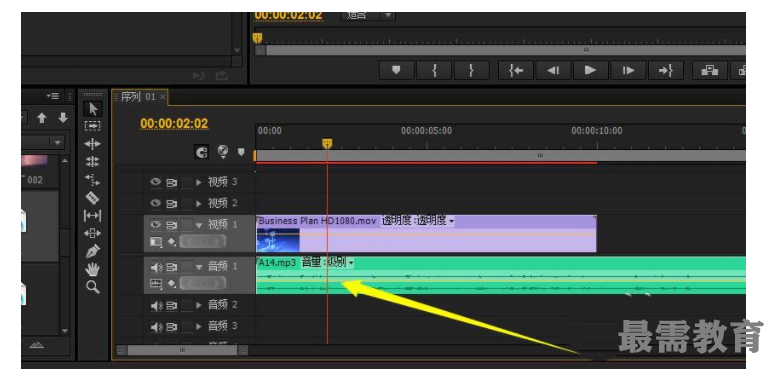This screenshot has width=770, height=376.
Task: Click the Set Encore chapter marker icon
Action: pos(223,152)
